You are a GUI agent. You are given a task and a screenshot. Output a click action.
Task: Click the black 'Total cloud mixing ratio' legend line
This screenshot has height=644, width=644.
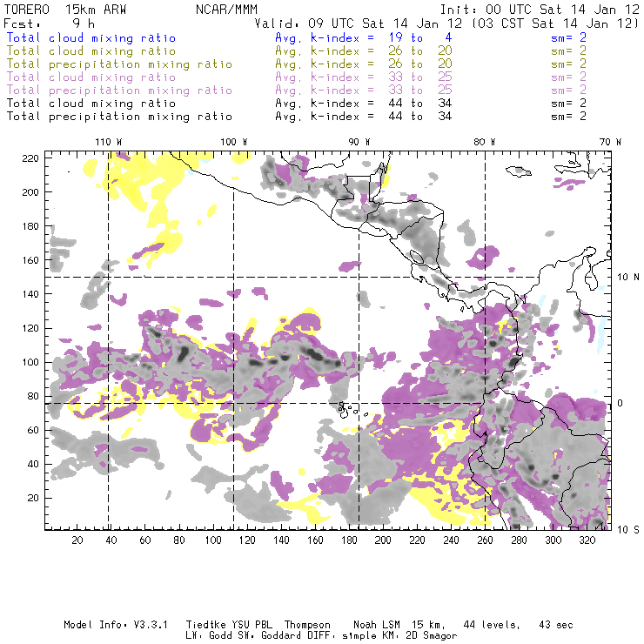tap(91, 104)
